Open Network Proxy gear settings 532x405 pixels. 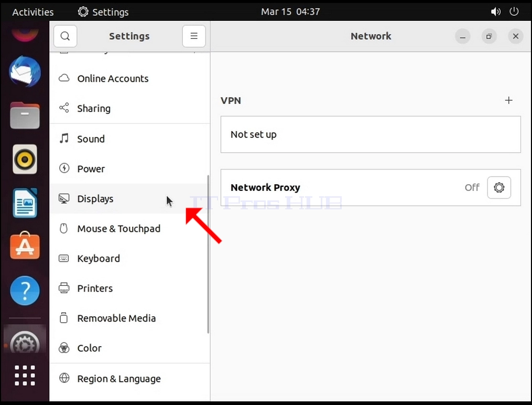click(x=499, y=187)
